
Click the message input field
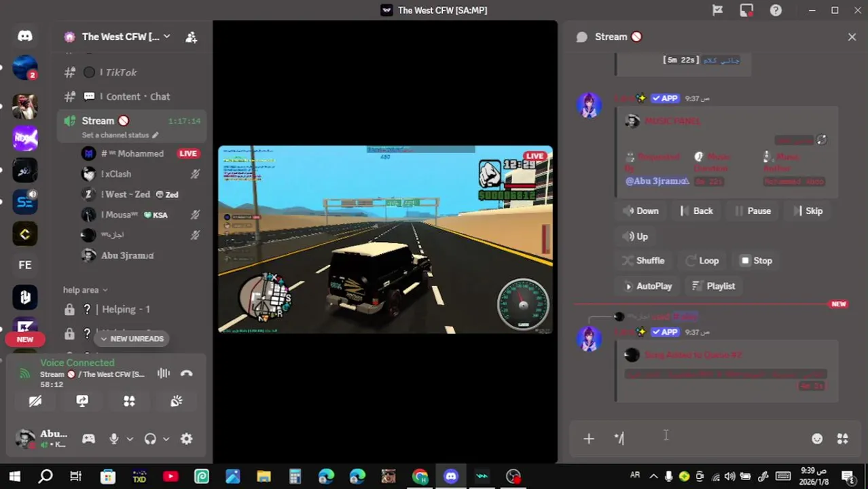pos(706,439)
